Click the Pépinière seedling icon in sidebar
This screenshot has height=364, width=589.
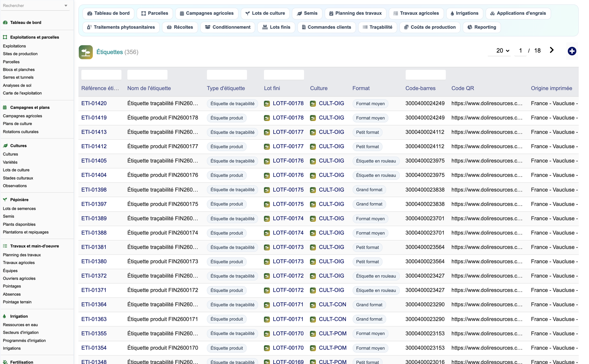[x=5, y=200]
